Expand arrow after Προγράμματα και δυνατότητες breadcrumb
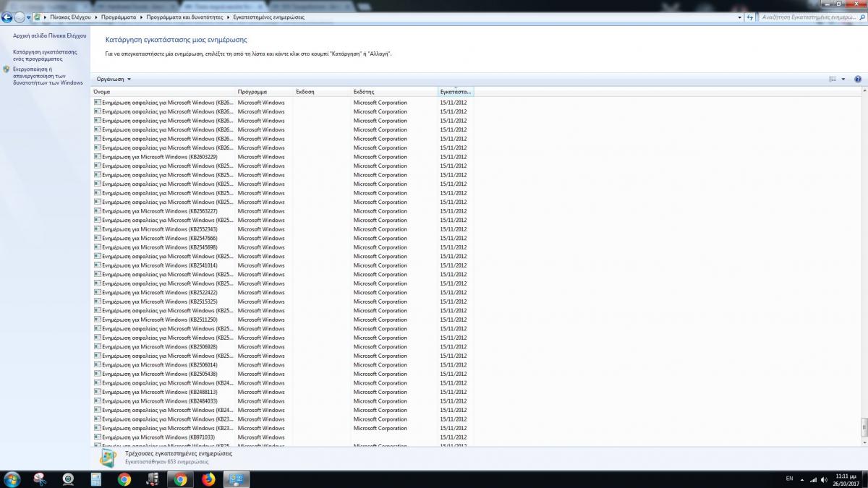This screenshot has height=488, width=868. point(229,17)
